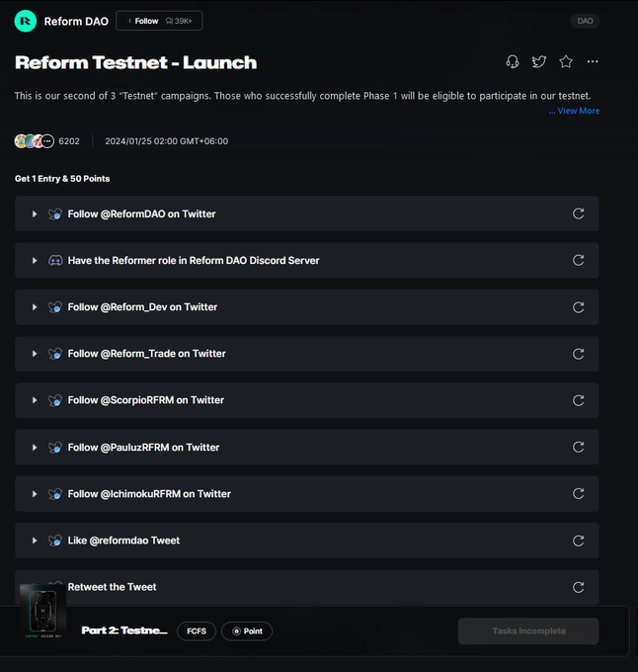Refresh the Follow @ReformDAO task

(x=578, y=213)
